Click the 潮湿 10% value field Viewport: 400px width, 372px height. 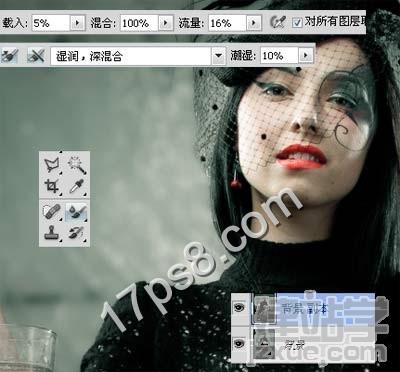pos(279,56)
